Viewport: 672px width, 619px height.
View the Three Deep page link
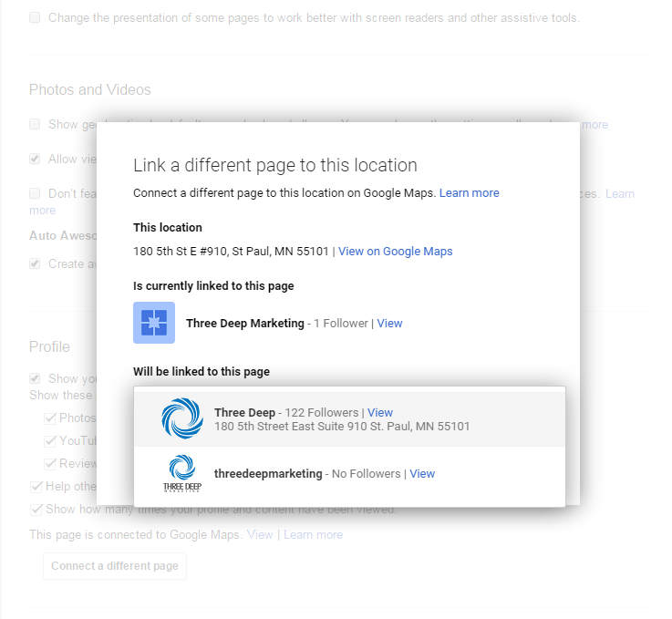click(x=379, y=413)
